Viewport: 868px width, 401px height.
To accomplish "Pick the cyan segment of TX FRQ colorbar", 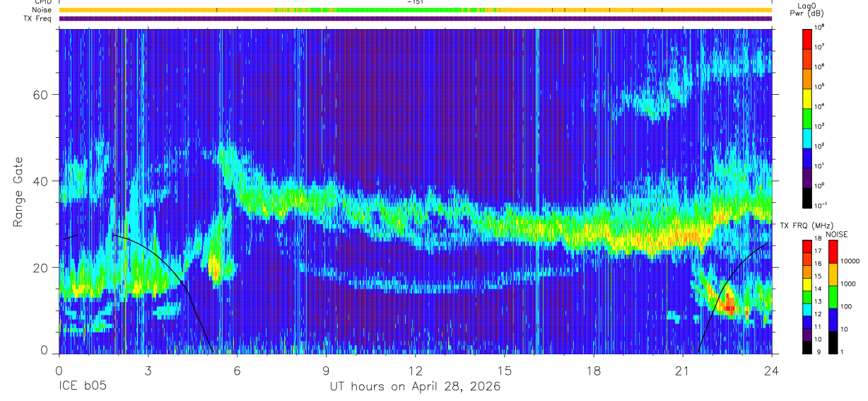I will click(x=807, y=310).
